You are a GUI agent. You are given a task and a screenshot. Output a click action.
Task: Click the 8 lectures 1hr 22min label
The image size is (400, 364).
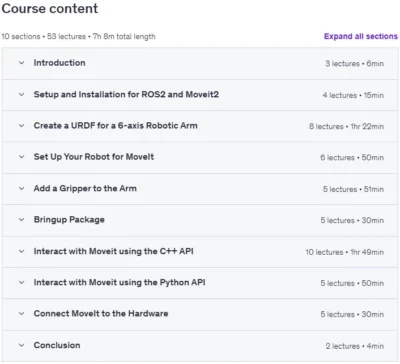point(346,126)
